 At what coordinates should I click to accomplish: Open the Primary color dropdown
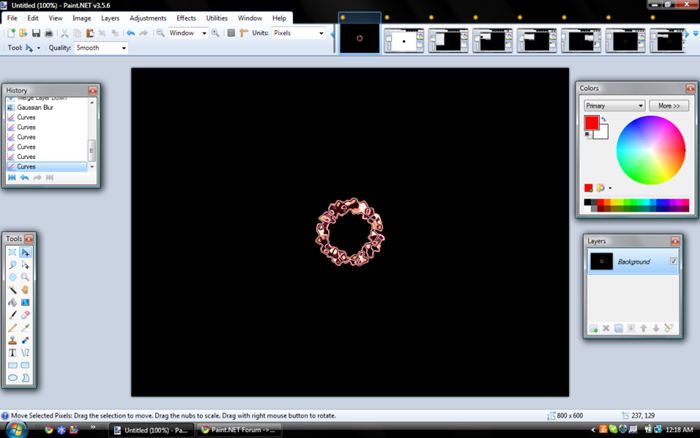[x=614, y=106]
